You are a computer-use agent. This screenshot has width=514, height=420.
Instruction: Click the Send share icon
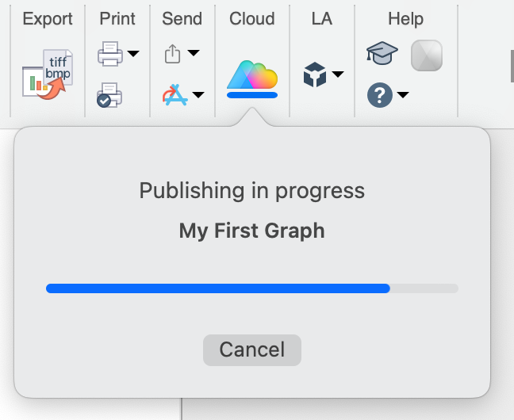[x=173, y=54]
